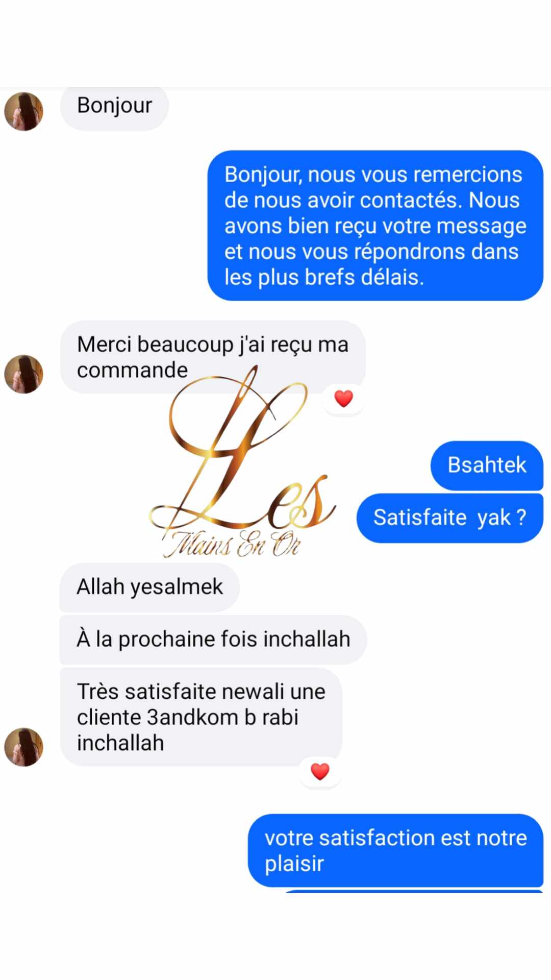Screen dimensions: 551x980
Task: Tap the 'Allah yesalmek' message bubble
Action: [x=149, y=587]
